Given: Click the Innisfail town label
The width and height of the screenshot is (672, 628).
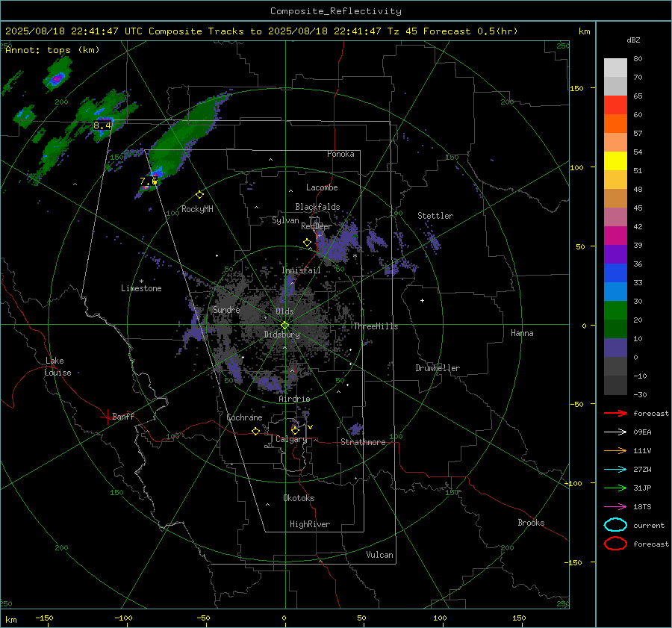Looking at the screenshot, I should coord(301,270).
